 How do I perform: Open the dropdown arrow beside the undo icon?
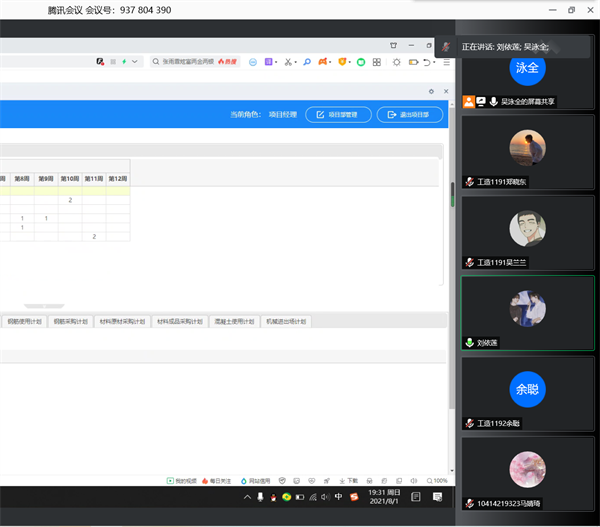[437, 62]
